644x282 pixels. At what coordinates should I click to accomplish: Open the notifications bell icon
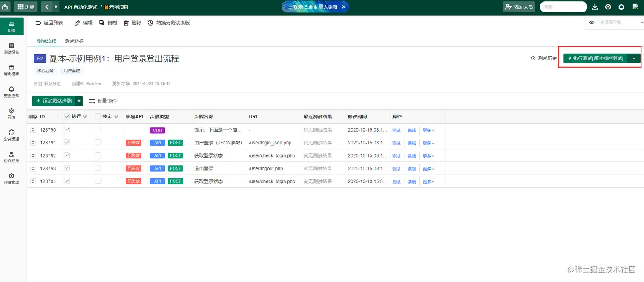[x=622, y=6]
